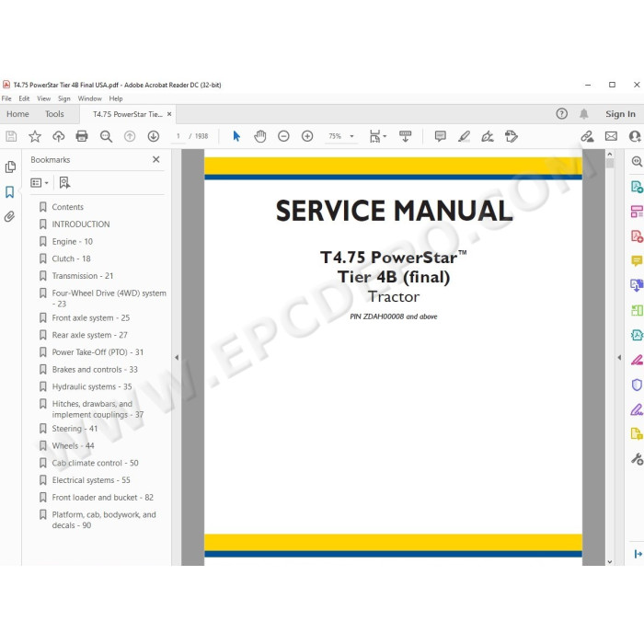
Task: Select the Highlight text pen tool
Action: pos(464,136)
